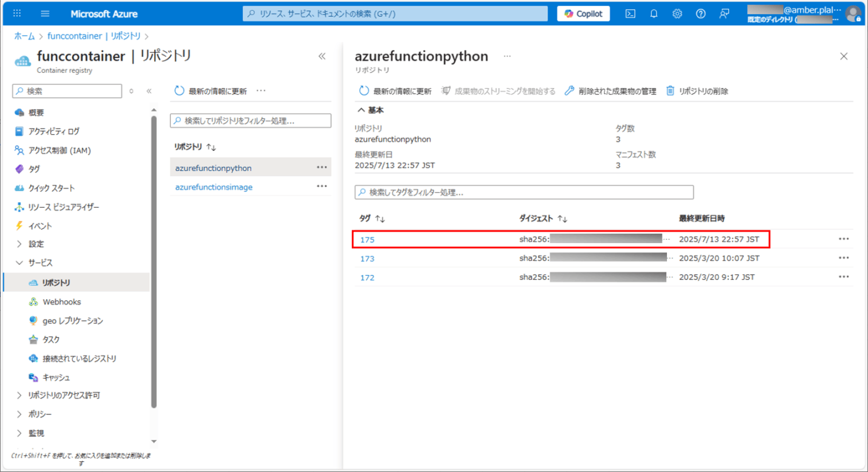The image size is (868, 472).
Task: Open the azurefunctionsimage repository
Action: click(214, 187)
